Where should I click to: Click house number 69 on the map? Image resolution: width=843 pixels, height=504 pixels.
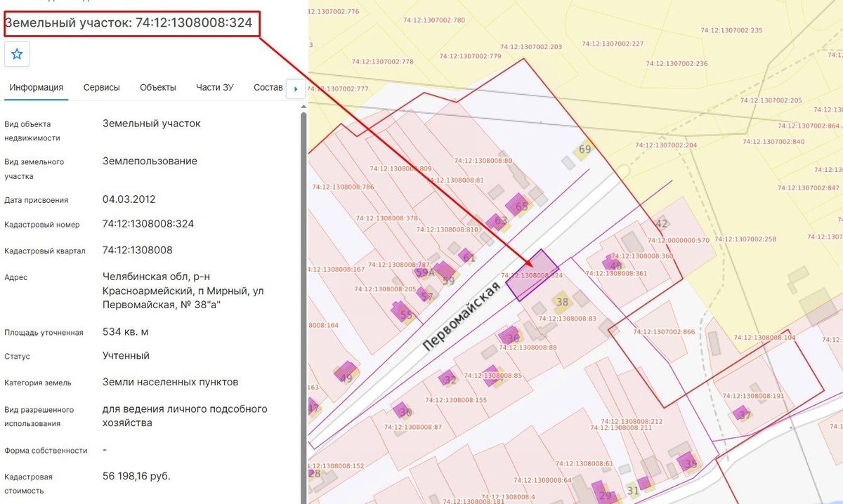tap(585, 150)
